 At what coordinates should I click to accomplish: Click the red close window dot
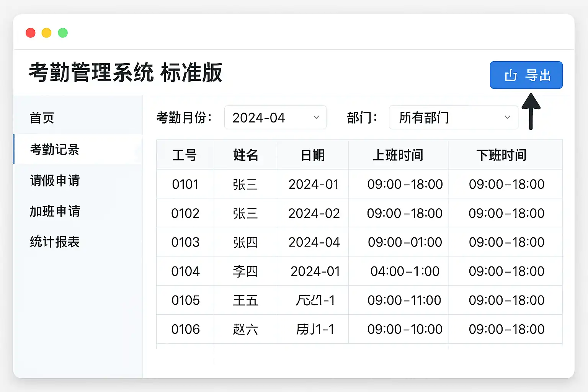tap(31, 33)
